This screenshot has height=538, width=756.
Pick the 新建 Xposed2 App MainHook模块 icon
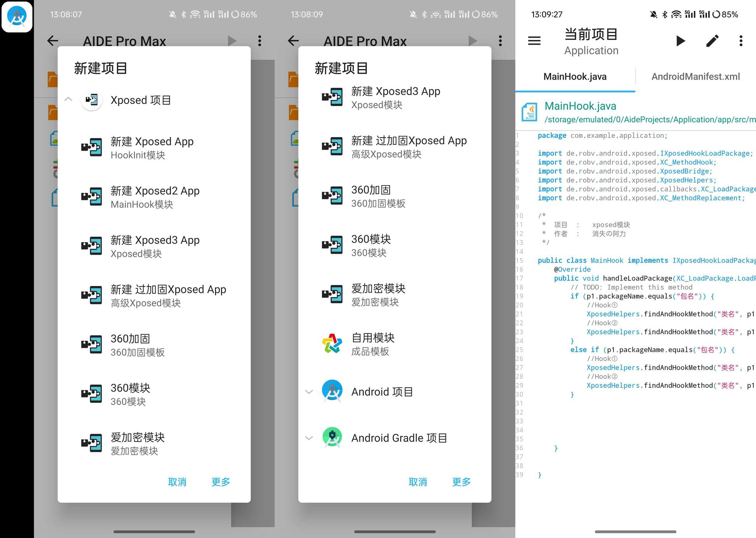[x=92, y=197]
